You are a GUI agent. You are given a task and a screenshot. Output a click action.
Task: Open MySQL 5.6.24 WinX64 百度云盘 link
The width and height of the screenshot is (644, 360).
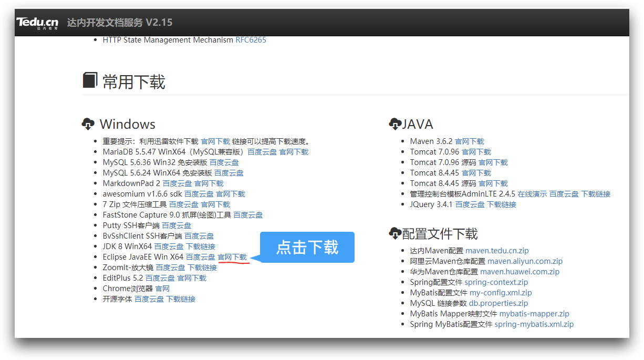(228, 173)
